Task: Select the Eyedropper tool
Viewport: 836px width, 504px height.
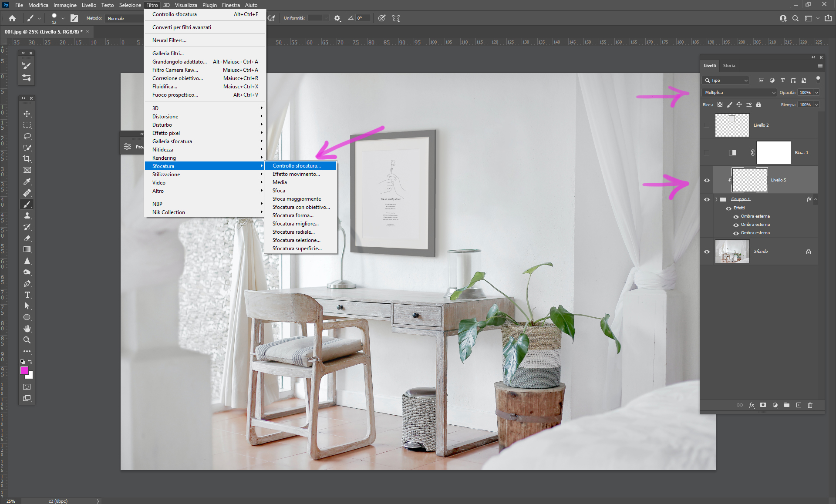Action: tap(27, 181)
